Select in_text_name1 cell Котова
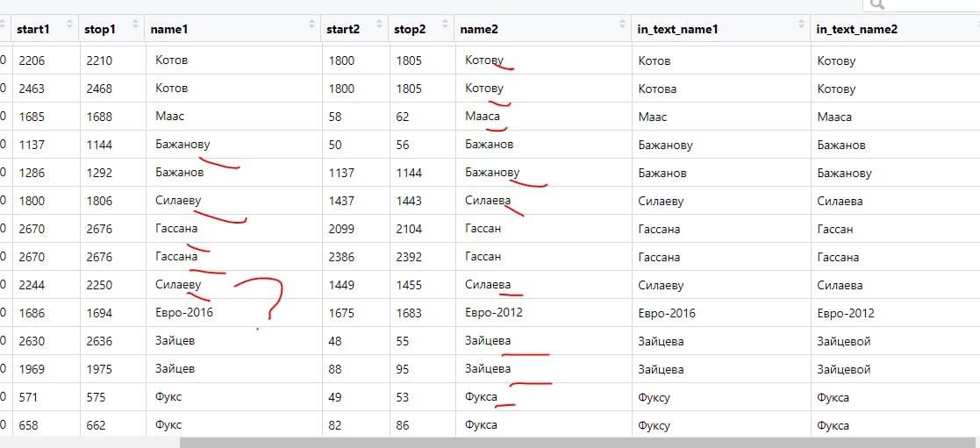This screenshot has width=980, height=448. click(657, 89)
